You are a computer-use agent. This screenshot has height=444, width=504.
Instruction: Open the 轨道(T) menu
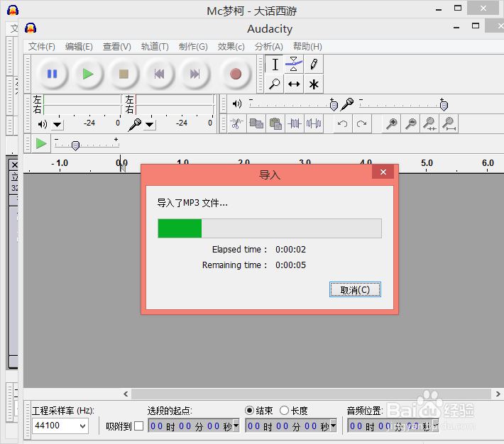click(155, 47)
